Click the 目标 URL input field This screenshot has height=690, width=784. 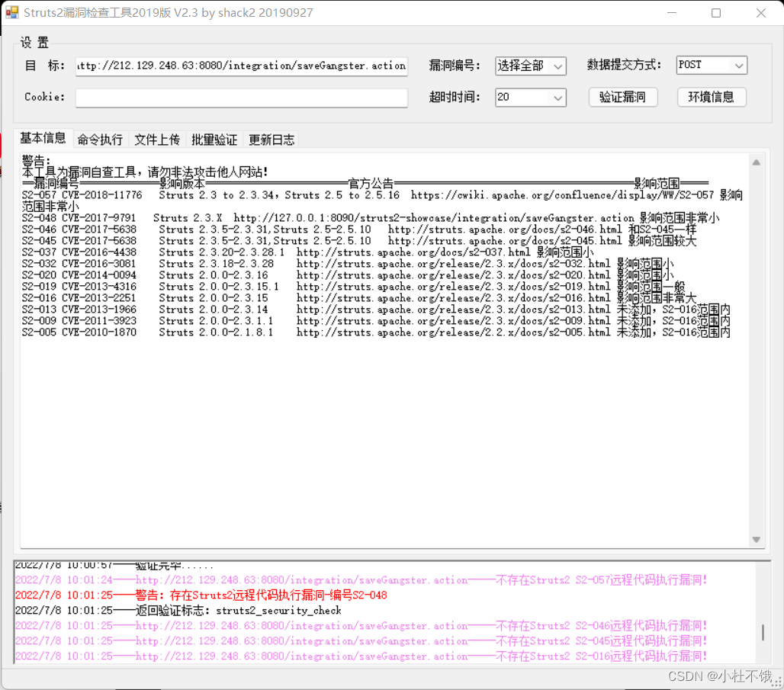pos(242,66)
